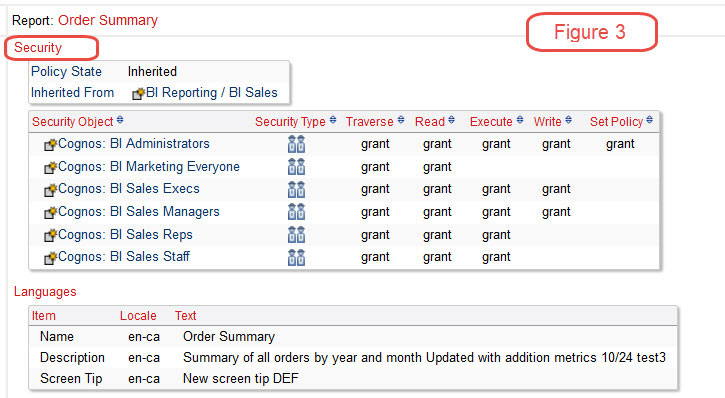
Task: Select the Cognos: BI Sales Execs text
Action: click(x=129, y=189)
